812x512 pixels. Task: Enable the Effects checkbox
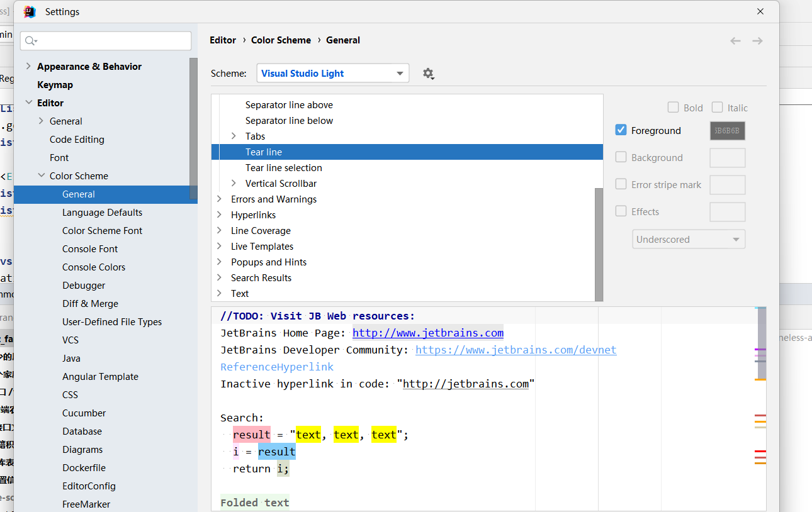tap(621, 211)
